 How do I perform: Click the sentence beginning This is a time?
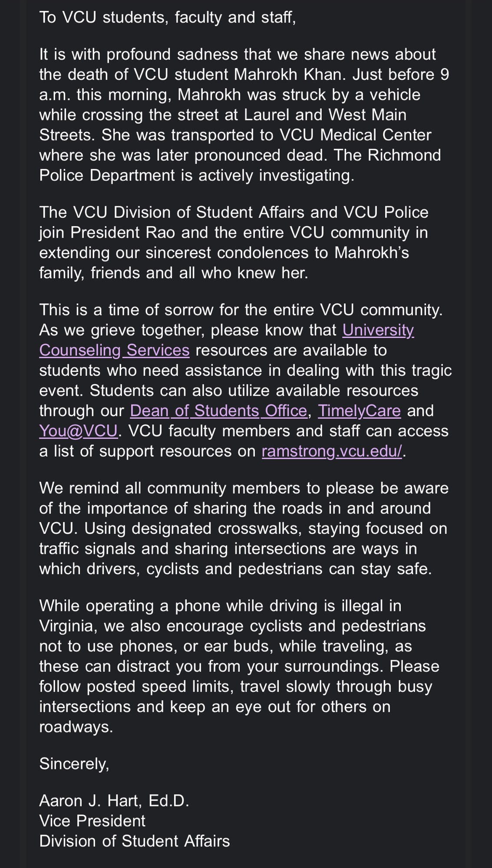[241, 310]
